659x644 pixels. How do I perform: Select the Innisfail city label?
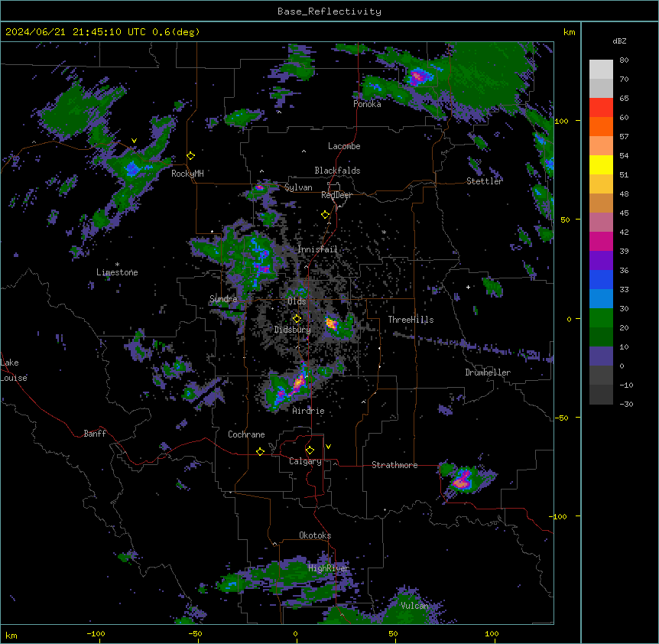[318, 249]
